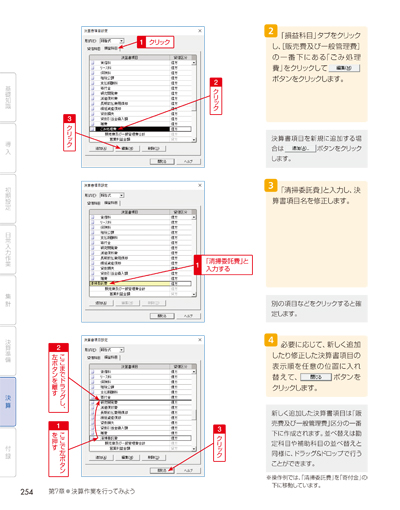The height and width of the screenshot is (510, 400).
Task: Click the 貸借区分 column header in the top dialog
Action: click(180, 58)
